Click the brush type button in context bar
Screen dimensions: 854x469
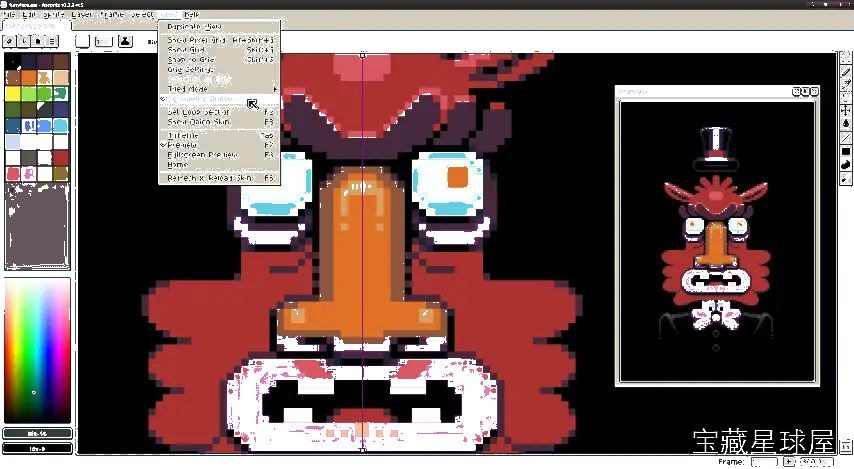pos(82,41)
